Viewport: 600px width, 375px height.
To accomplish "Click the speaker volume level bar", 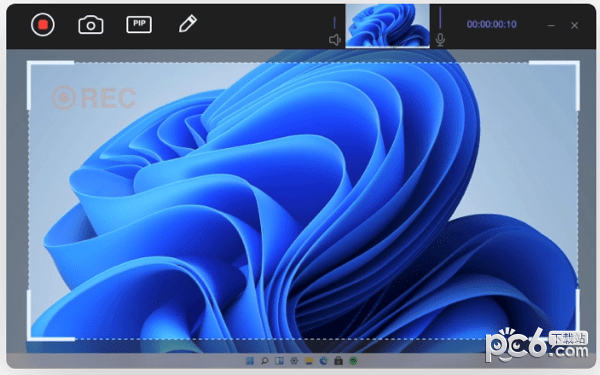I will tap(334, 23).
